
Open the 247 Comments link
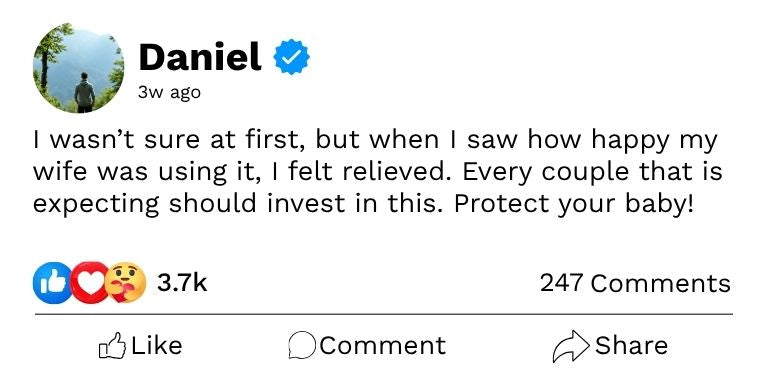click(x=635, y=283)
